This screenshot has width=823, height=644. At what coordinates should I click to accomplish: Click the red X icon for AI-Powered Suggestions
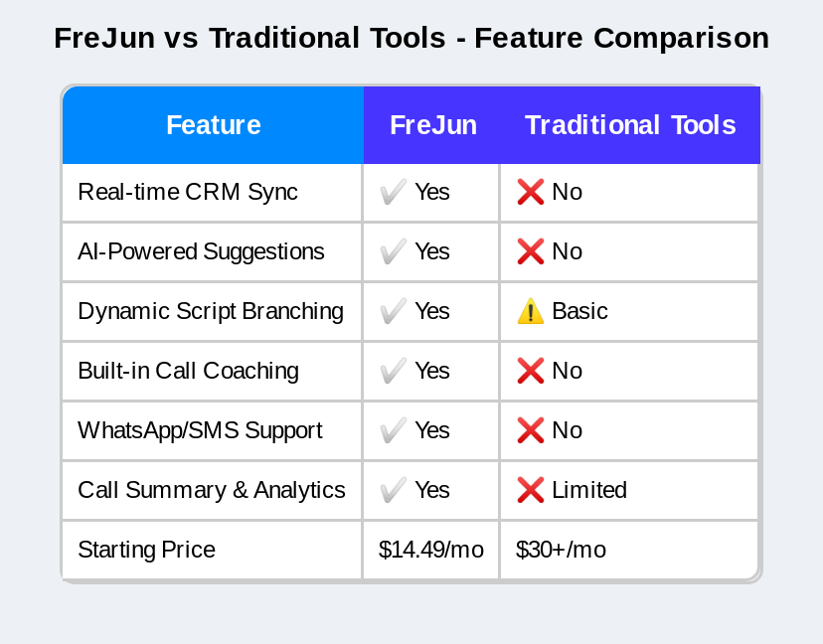(x=531, y=251)
